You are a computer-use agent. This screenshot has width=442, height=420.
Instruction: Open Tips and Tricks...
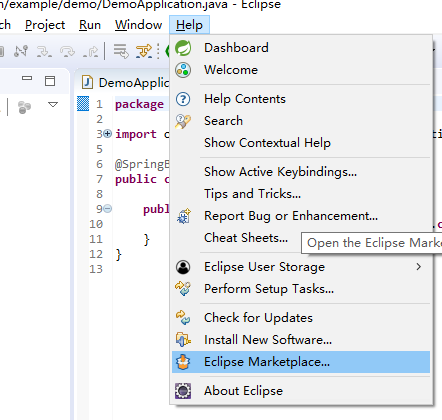coord(301,194)
